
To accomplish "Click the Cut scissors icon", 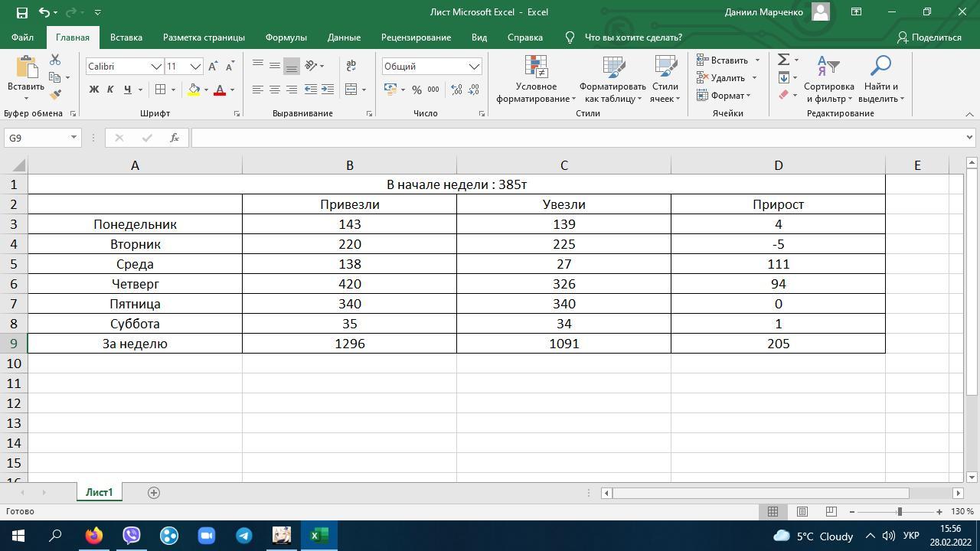I will click(55, 60).
